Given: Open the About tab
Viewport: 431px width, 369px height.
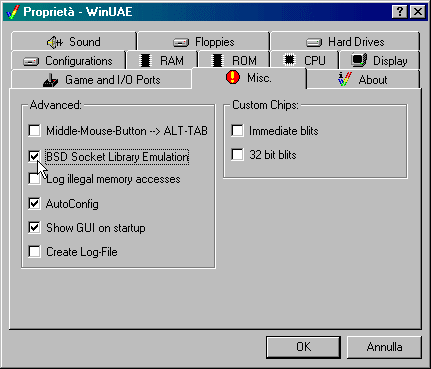Looking at the screenshot, I should (363, 80).
